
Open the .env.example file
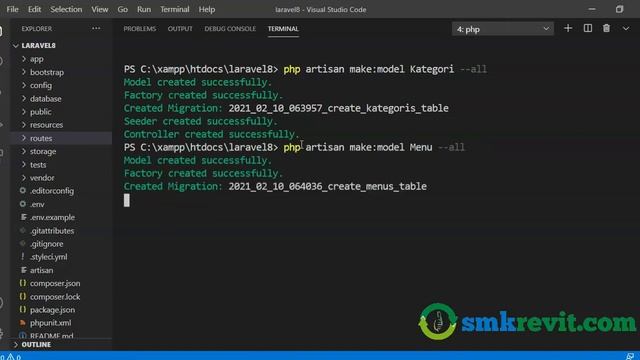52,217
